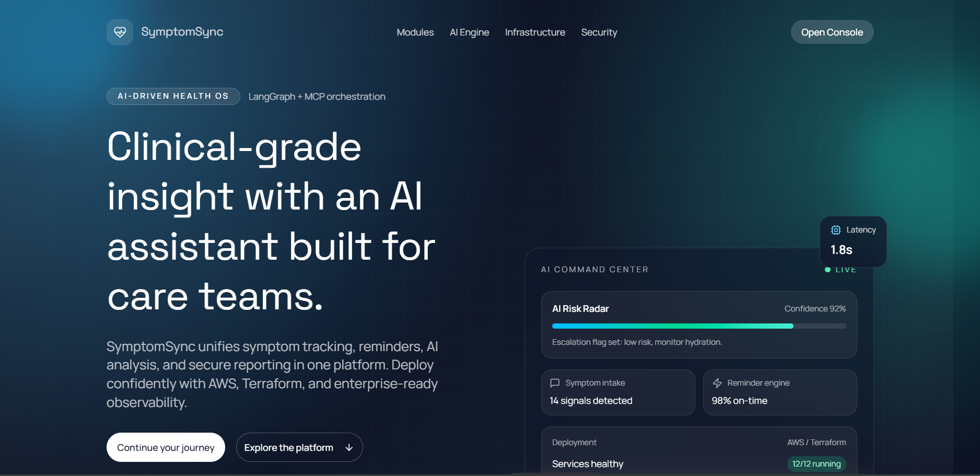Click the "SymptomSync unifies symptom tracking" paragraph
Viewport: 980px width, 476px height.
coord(272,374)
